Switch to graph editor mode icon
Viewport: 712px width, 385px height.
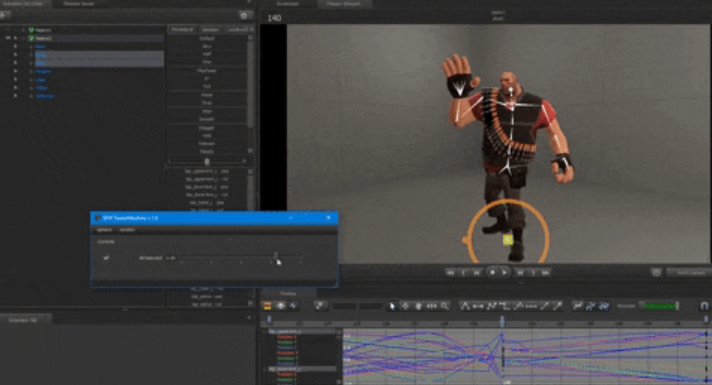point(293,306)
